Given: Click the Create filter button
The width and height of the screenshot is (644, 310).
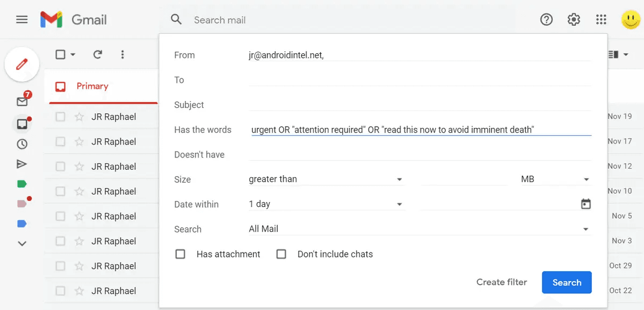Looking at the screenshot, I should pos(501,282).
